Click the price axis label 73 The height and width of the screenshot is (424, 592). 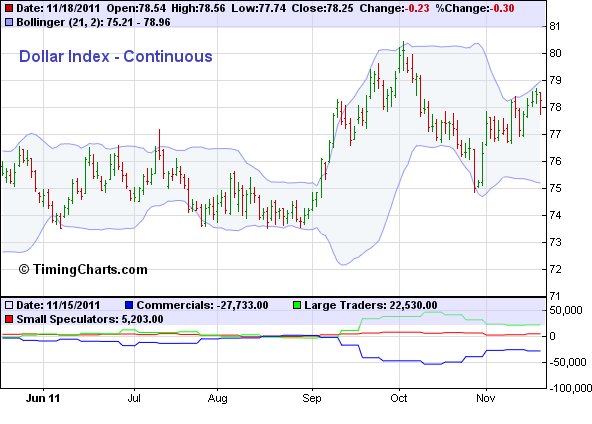point(555,242)
